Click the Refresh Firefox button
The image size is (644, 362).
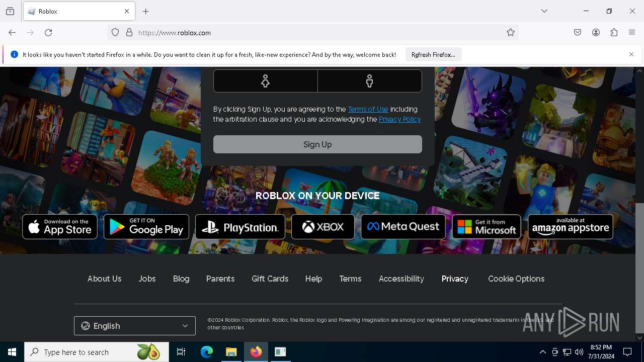tap(433, 54)
